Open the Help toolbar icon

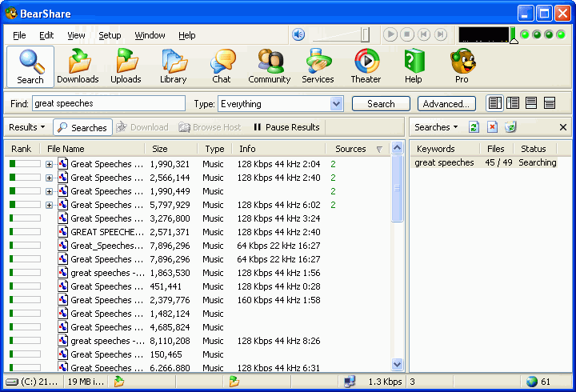point(414,67)
